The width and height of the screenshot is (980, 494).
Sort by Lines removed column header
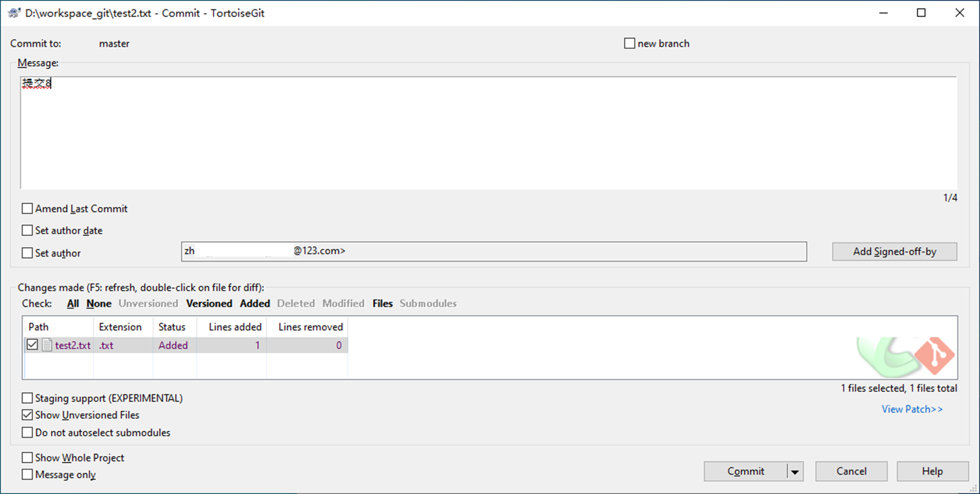[x=307, y=327]
